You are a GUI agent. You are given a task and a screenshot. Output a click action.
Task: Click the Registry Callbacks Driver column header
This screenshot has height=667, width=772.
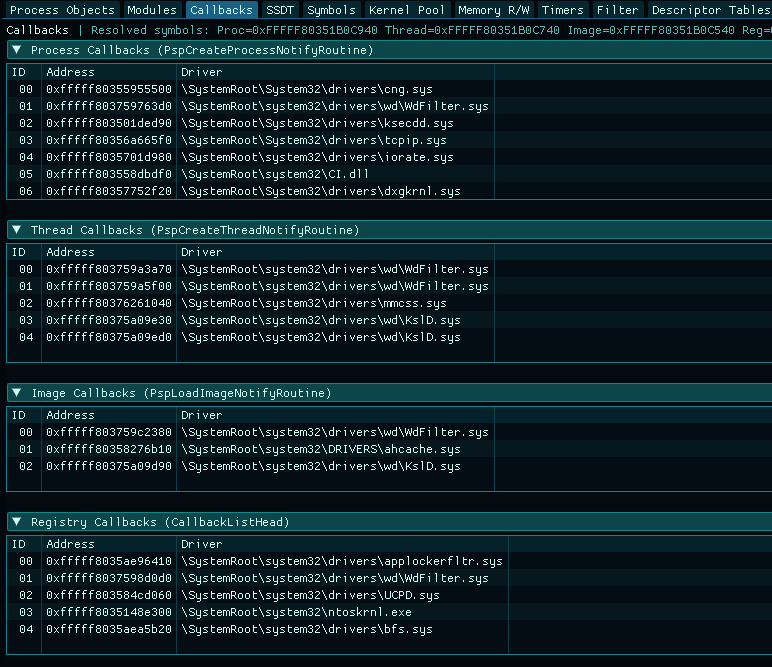[x=342, y=544]
